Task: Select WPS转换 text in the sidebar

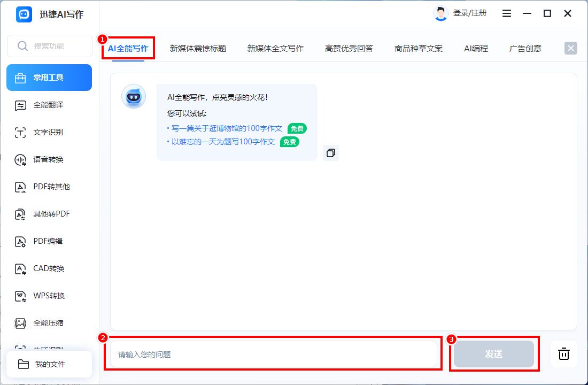Action: coord(49,296)
